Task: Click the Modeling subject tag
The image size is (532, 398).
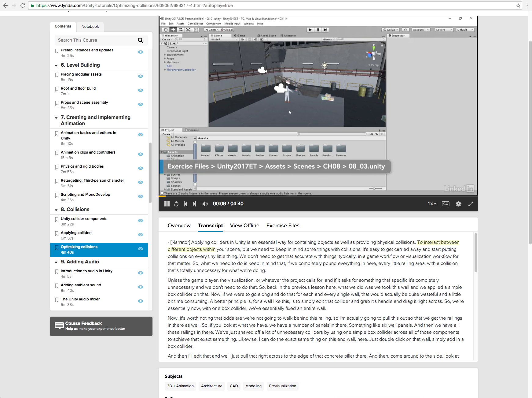Action: (x=253, y=386)
